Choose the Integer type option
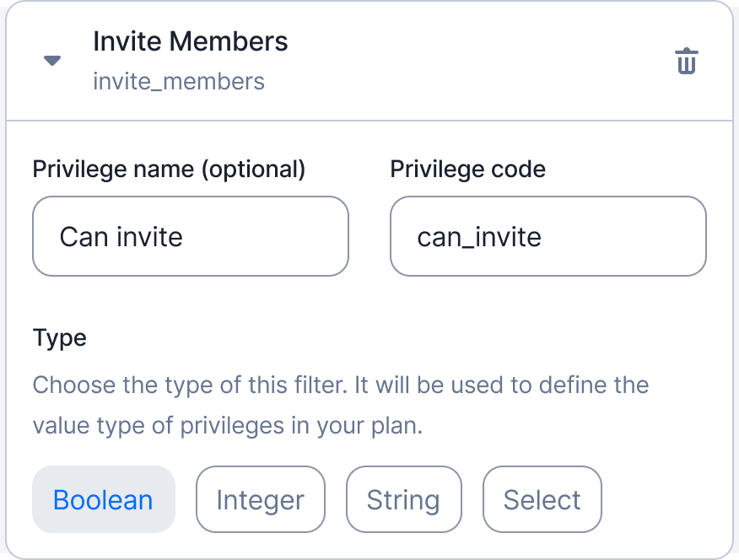Viewport: 739px width, 560px height. [261, 499]
